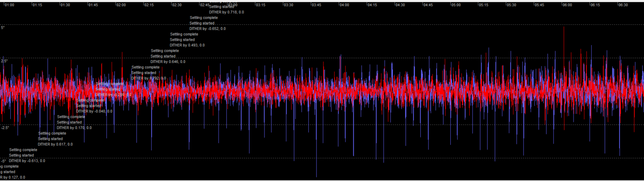Click 'Settling started' above DITHER by -0.652
The width and height of the screenshot is (644, 181).
pos(202,23)
